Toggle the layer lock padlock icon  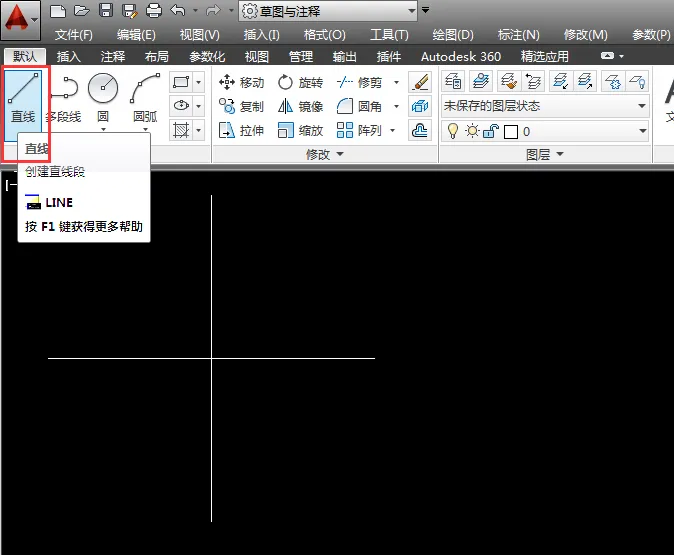(490, 131)
